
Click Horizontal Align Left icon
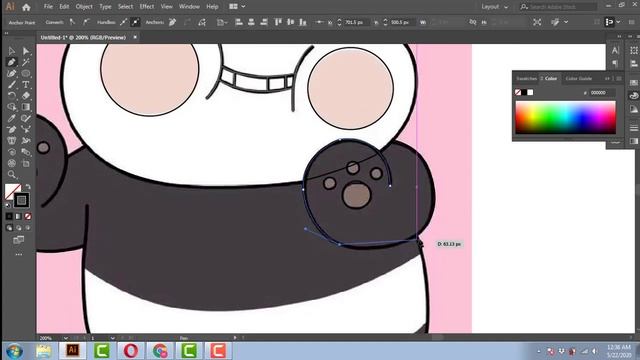(239, 22)
